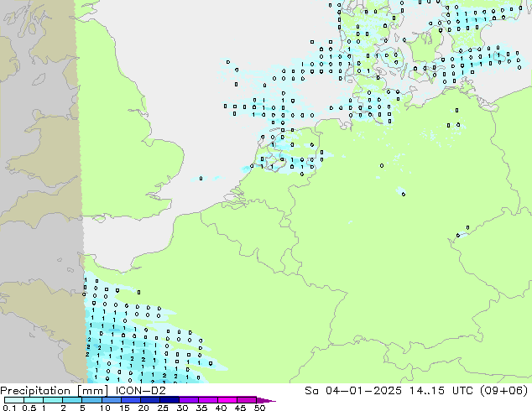This screenshot has width=532, height=411.
Task: Click the "20" legend scale label
Action: pos(143,408)
